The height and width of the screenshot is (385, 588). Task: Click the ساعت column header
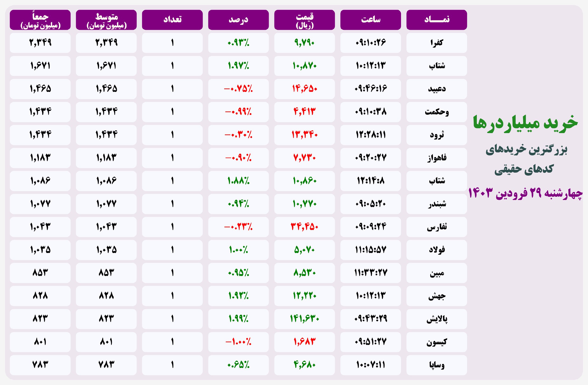370,20
